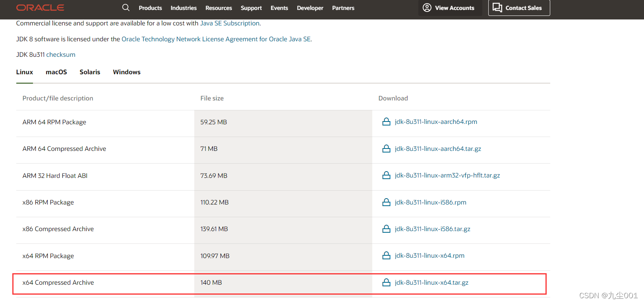
Task: Download jdk-8u311-linux-aarch64.tar.gz
Action: (438, 149)
